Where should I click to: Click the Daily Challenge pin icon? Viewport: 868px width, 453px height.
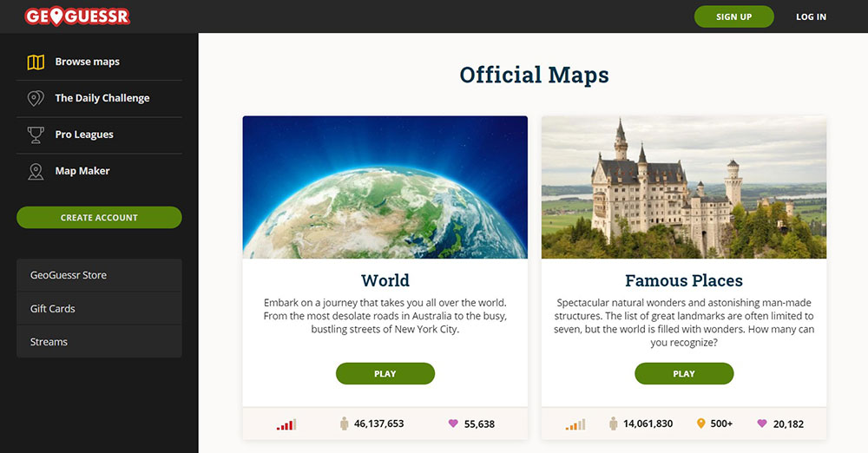(36, 99)
